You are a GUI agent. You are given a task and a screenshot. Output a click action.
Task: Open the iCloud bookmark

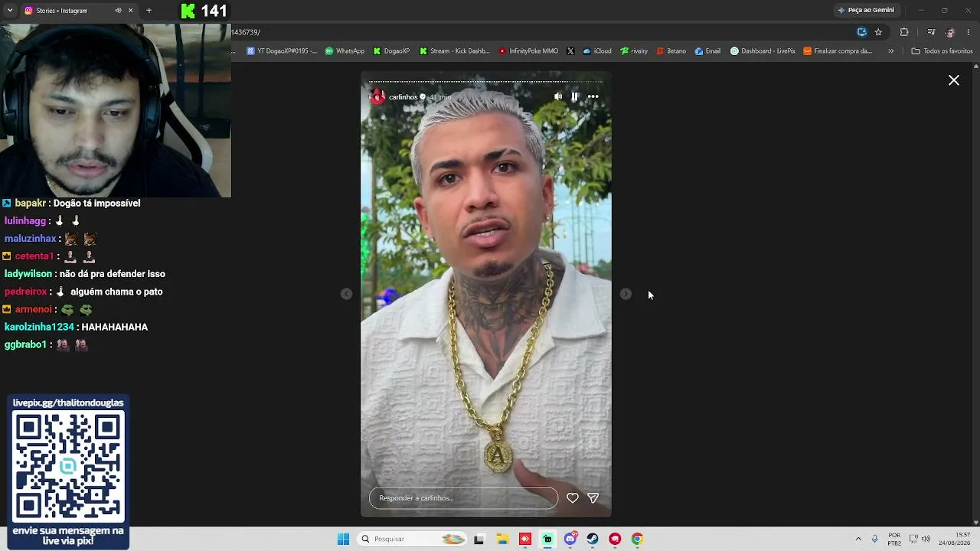pos(597,51)
